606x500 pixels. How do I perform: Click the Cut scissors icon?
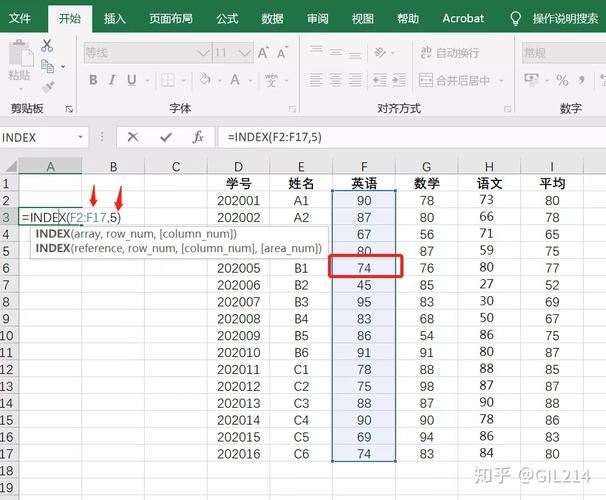tap(47, 46)
